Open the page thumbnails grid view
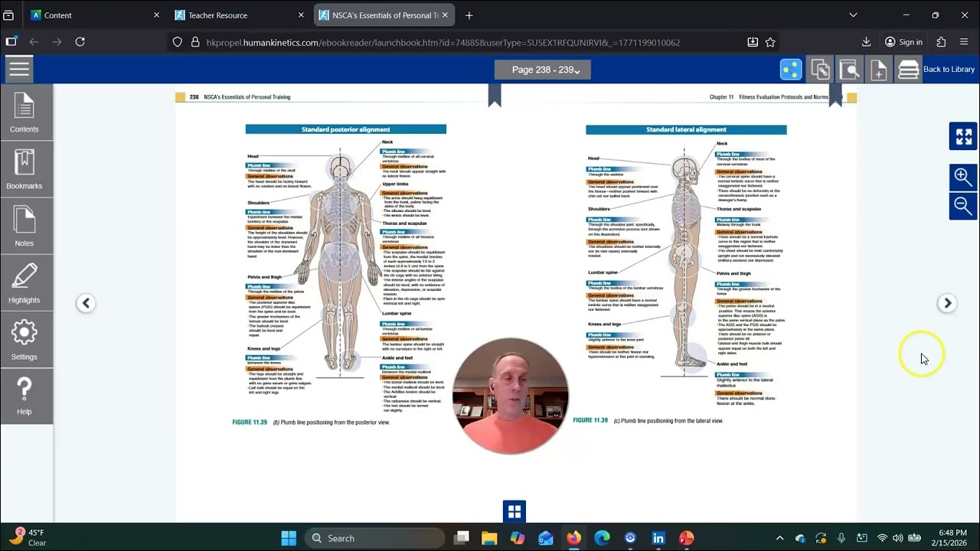This screenshot has height=551, width=980. coord(514,511)
